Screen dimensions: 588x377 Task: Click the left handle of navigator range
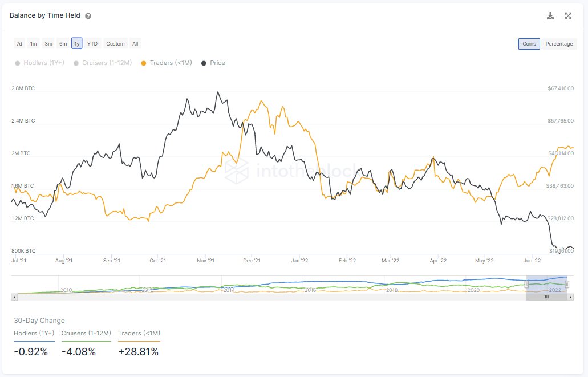point(526,285)
